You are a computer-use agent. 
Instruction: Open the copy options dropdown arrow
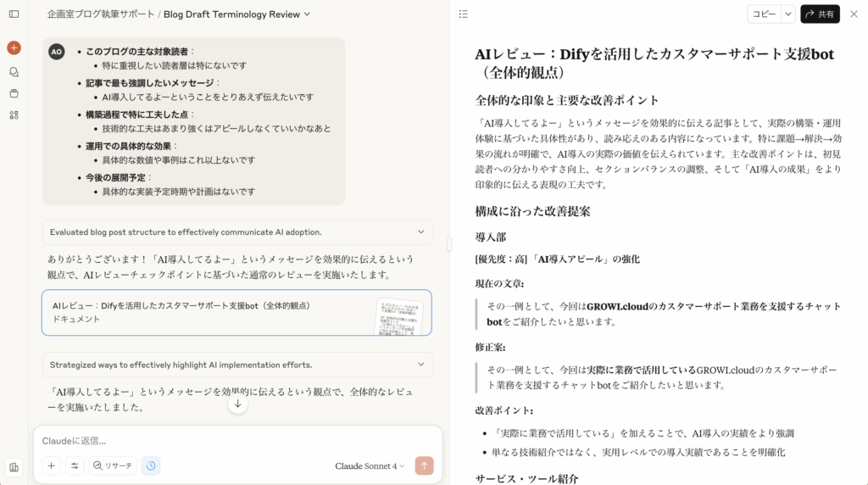(x=787, y=14)
